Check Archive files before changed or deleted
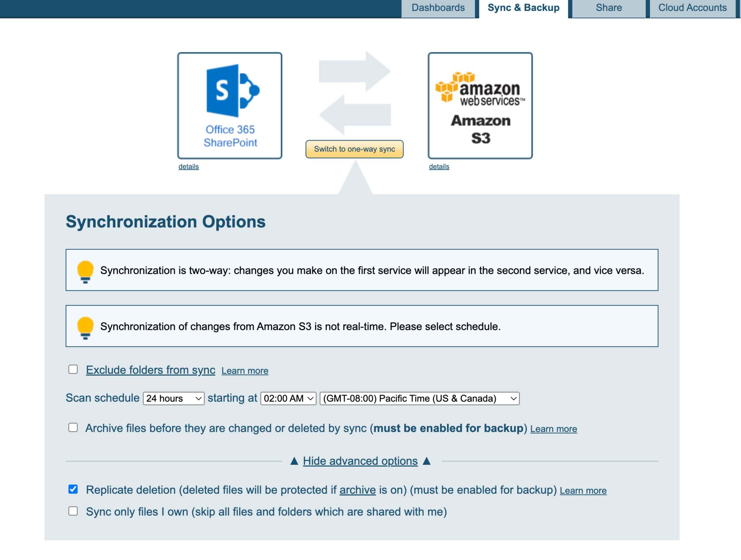This screenshot has width=741, height=560. coord(73,427)
